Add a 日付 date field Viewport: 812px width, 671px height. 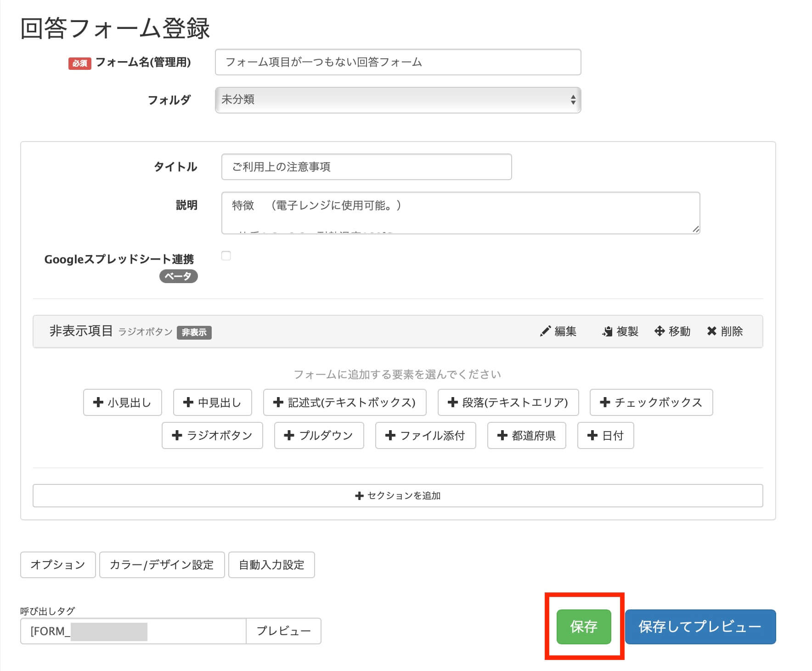click(x=605, y=435)
